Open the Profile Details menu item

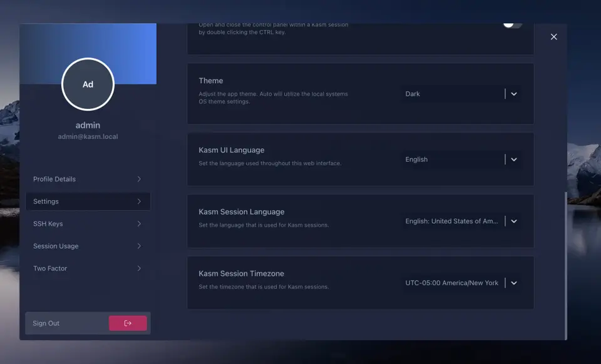coord(88,179)
